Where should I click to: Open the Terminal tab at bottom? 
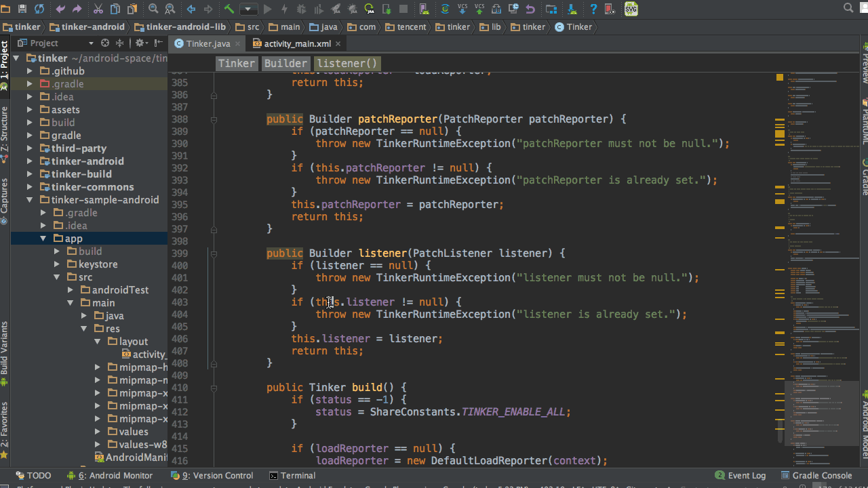[x=292, y=475]
